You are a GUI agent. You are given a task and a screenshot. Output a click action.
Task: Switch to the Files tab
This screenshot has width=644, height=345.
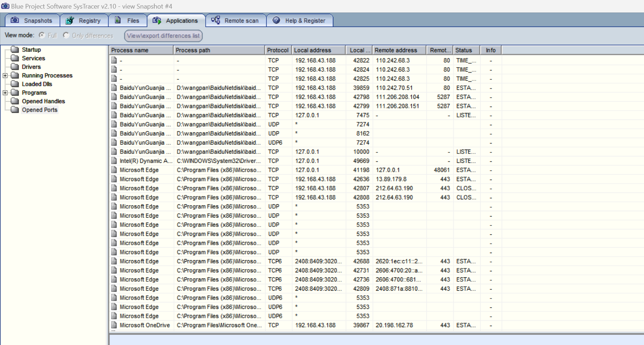tap(128, 20)
